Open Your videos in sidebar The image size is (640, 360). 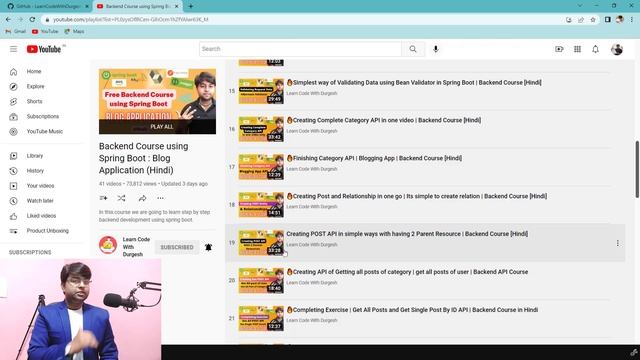point(41,186)
